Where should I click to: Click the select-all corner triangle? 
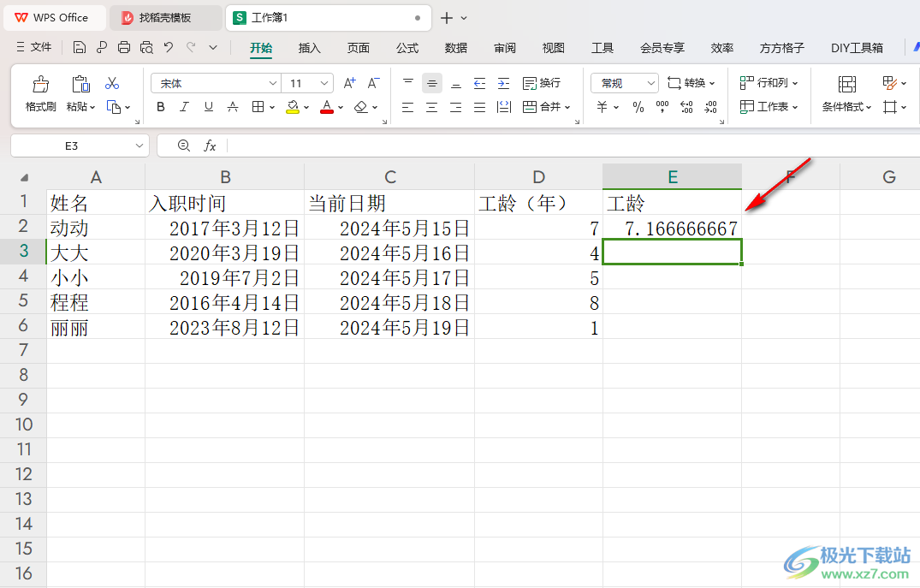24,177
